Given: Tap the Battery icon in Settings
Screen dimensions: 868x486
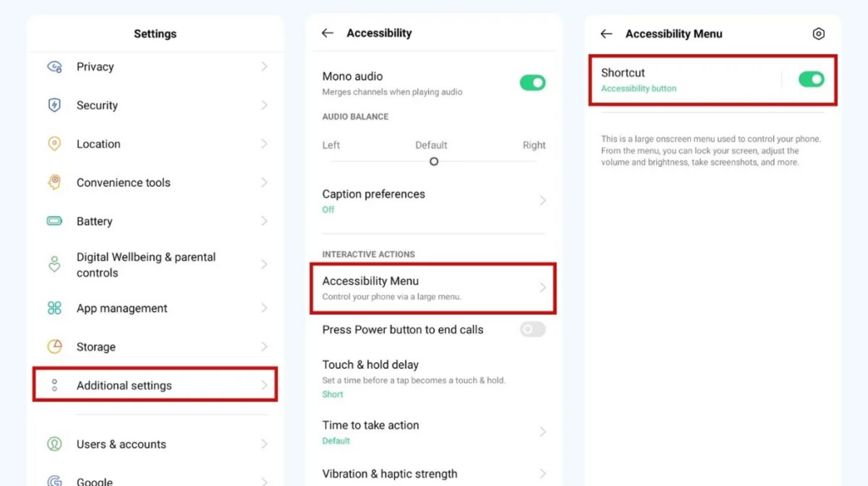Looking at the screenshot, I should [54, 221].
